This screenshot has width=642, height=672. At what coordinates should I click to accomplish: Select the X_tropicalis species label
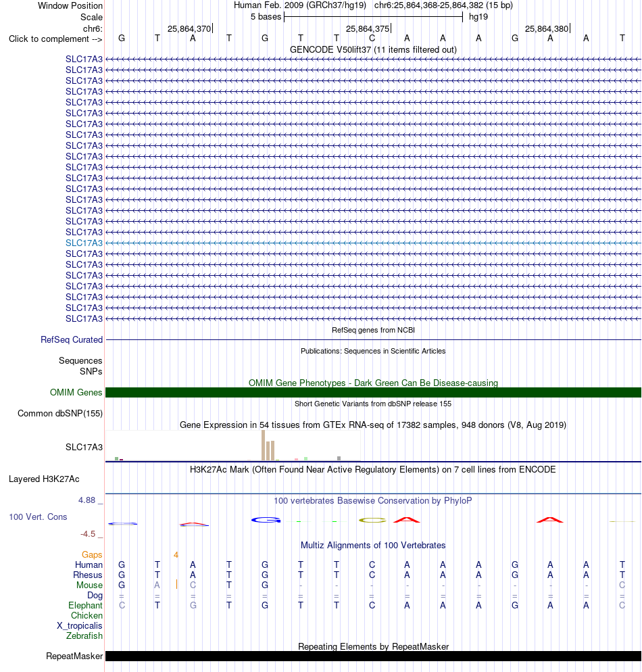[80, 626]
